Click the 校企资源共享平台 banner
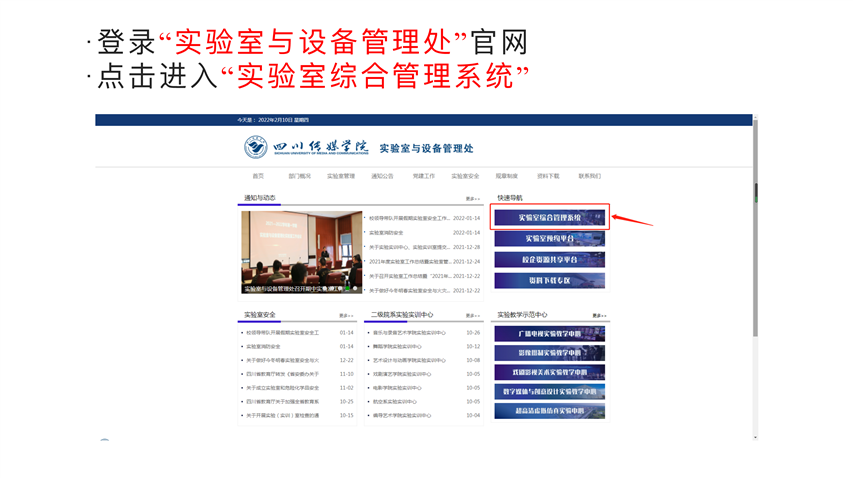The image size is (853, 479). 549,260
